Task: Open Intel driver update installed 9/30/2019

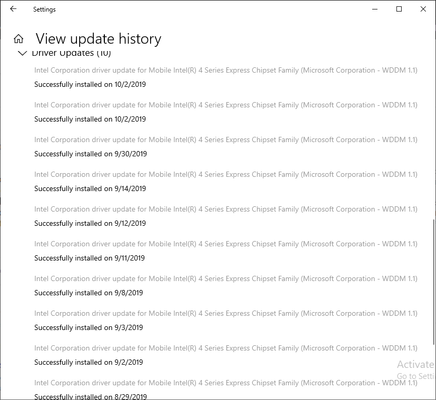Action: (x=226, y=140)
